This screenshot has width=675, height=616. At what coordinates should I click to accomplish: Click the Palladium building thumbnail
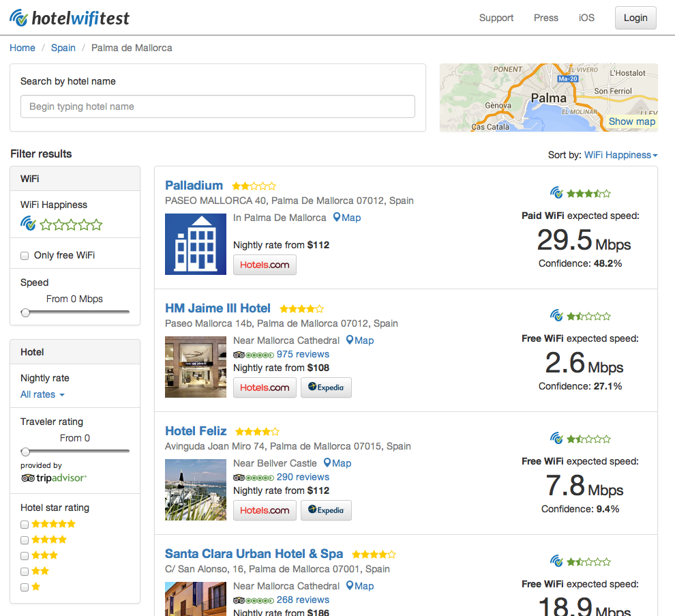pyautogui.click(x=196, y=244)
